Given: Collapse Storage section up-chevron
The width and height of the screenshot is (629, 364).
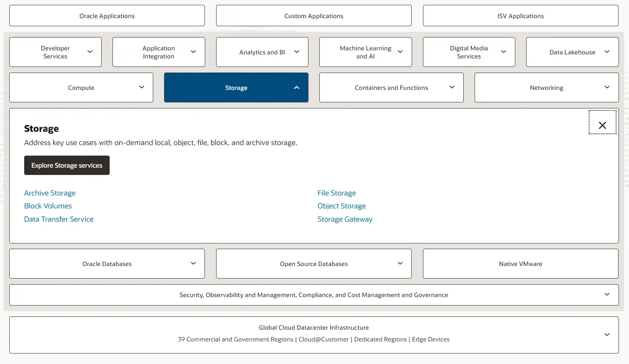Looking at the screenshot, I should coord(297,87).
